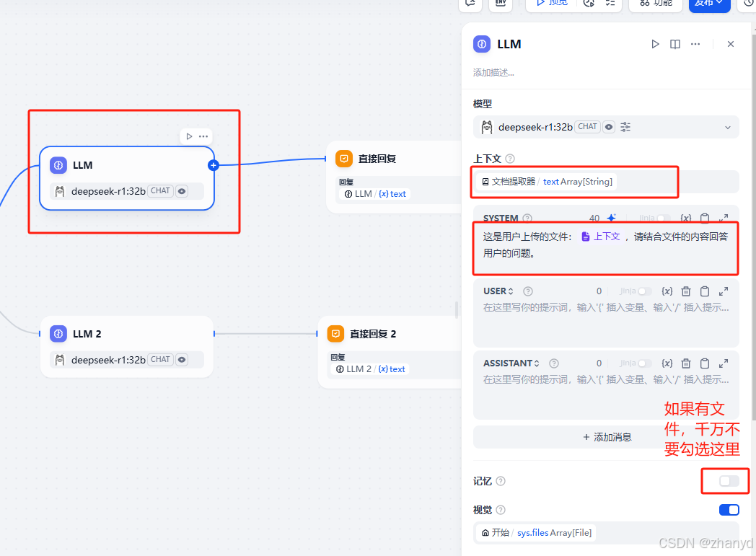Open canvas LLM node more options
756x556 pixels.
(x=203, y=136)
